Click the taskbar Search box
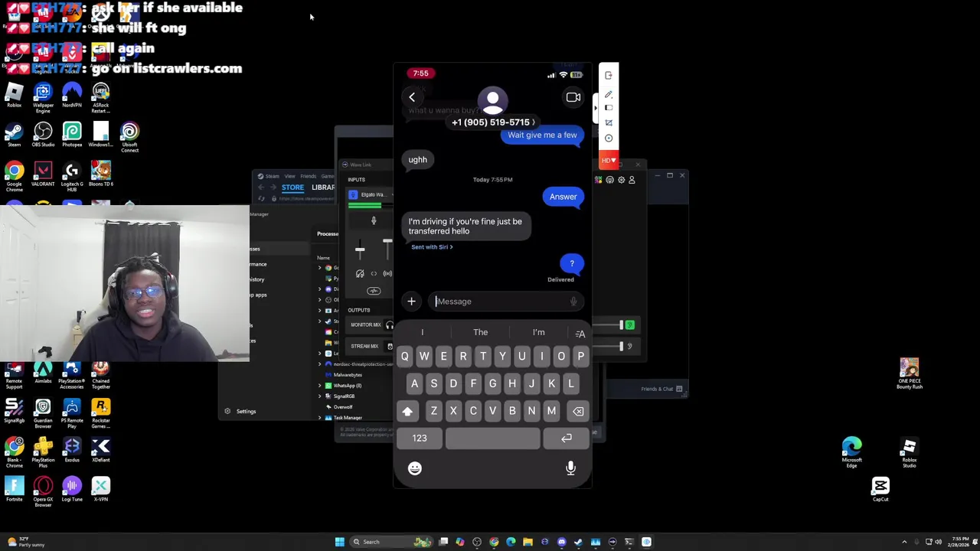This screenshot has height=551, width=980. pos(390,542)
